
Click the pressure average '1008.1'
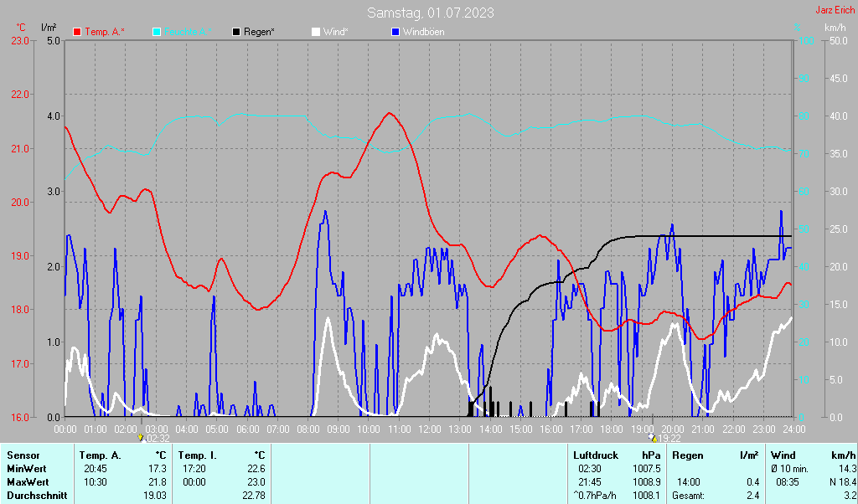coord(646,496)
